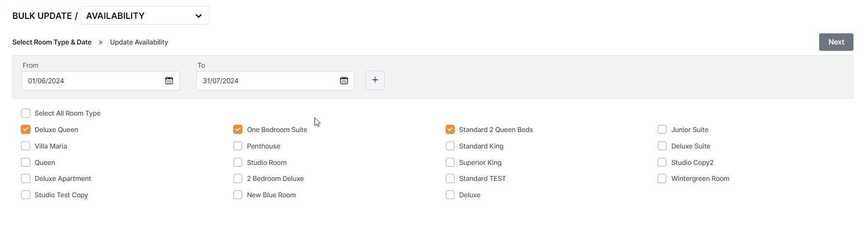Uncheck the One Bedroom Suite checkbox
868x237 pixels.
pos(238,130)
